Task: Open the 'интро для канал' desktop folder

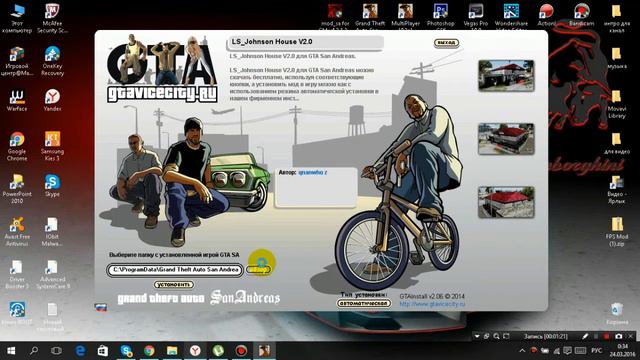Action: 617,18
